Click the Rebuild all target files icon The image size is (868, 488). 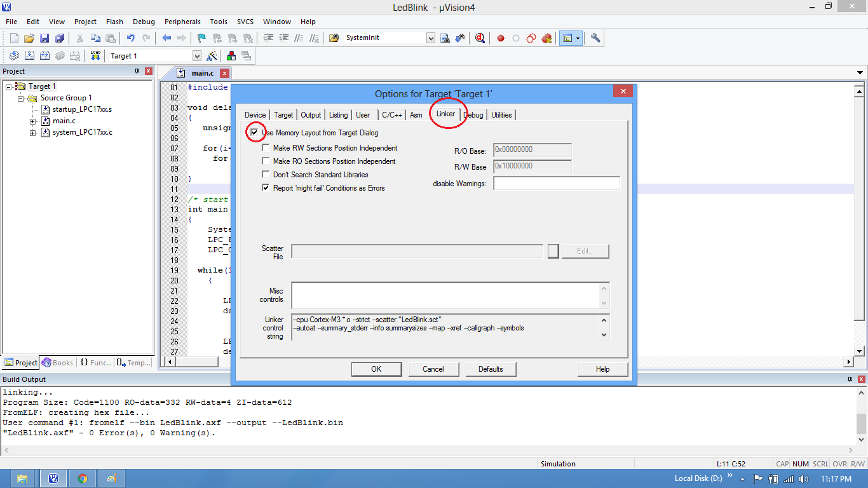point(44,56)
